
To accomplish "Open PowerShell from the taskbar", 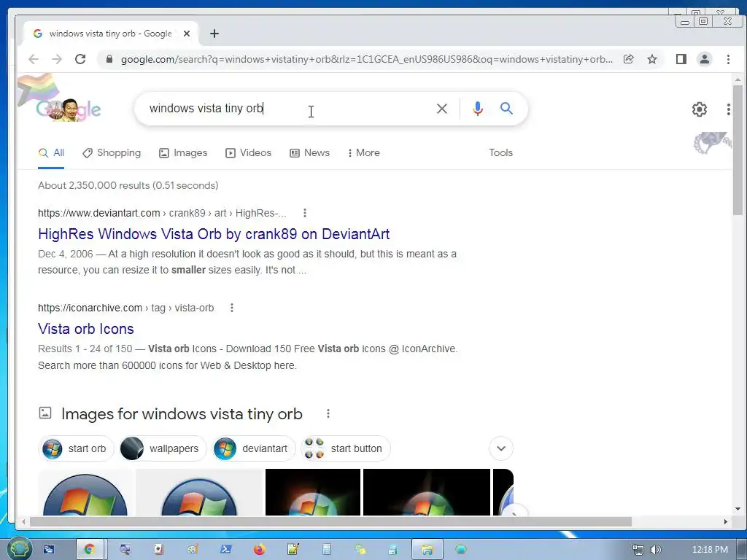I will pos(226,550).
